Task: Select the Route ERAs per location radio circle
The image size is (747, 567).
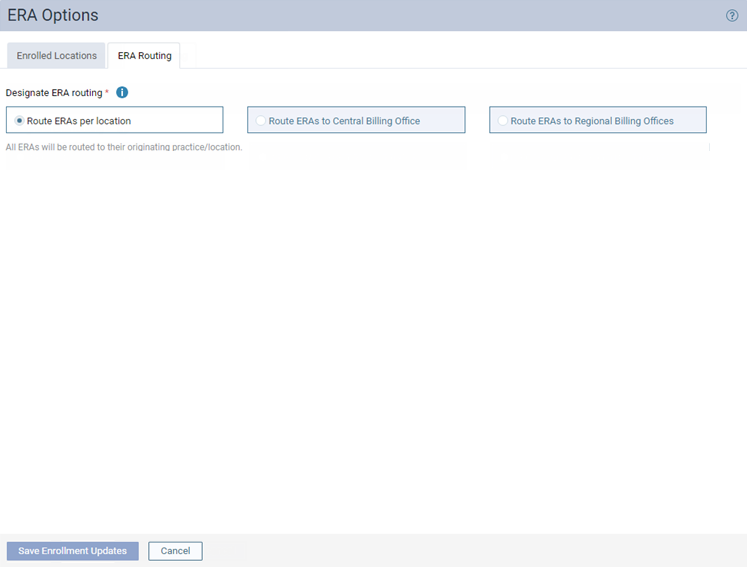Action: [19, 121]
